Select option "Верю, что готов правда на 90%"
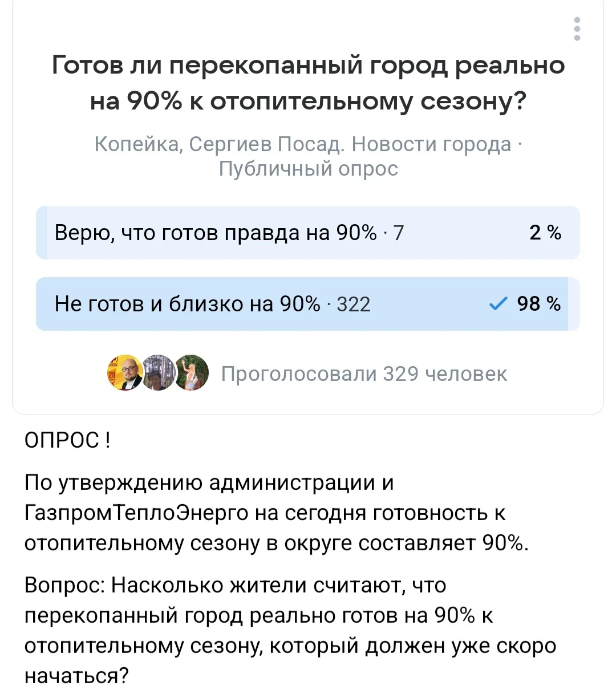Viewport: 616px width, 698px height. [x=308, y=233]
